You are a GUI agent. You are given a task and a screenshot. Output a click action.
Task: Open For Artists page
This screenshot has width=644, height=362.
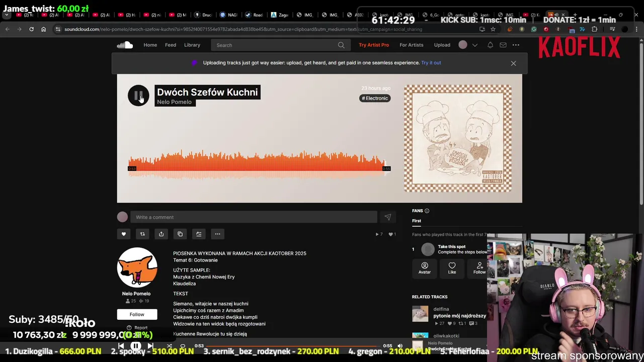(412, 45)
